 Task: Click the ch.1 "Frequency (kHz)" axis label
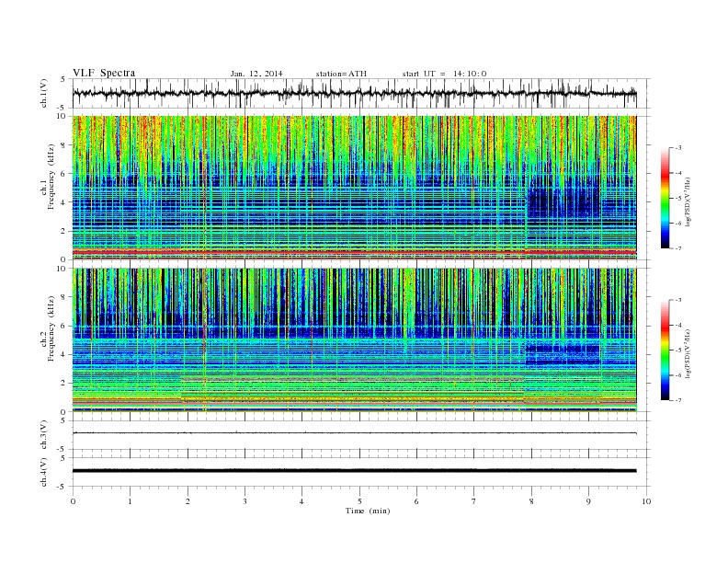(51, 177)
